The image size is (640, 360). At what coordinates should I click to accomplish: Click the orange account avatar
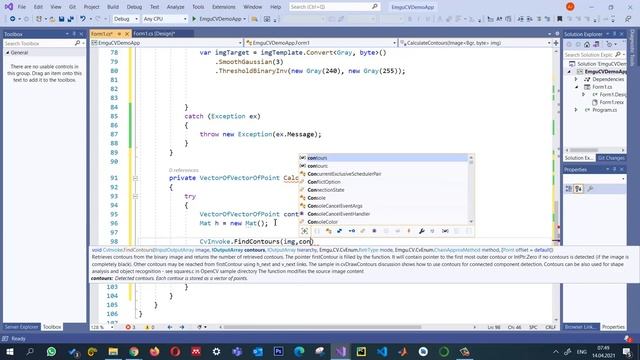(x=570, y=7)
